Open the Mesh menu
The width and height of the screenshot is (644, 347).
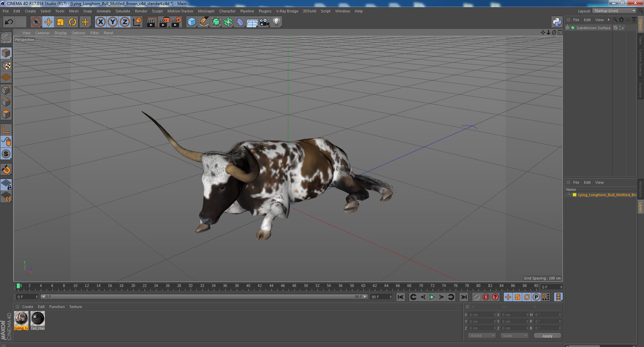(73, 11)
